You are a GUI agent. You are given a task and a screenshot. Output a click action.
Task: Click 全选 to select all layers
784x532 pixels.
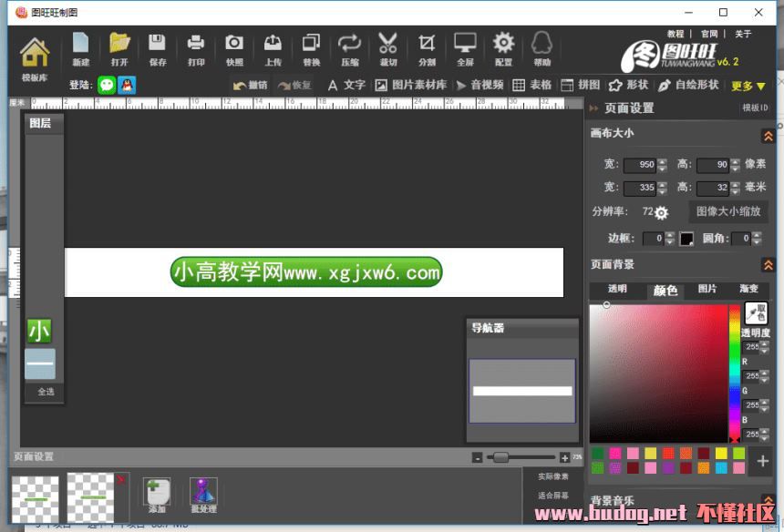point(46,392)
